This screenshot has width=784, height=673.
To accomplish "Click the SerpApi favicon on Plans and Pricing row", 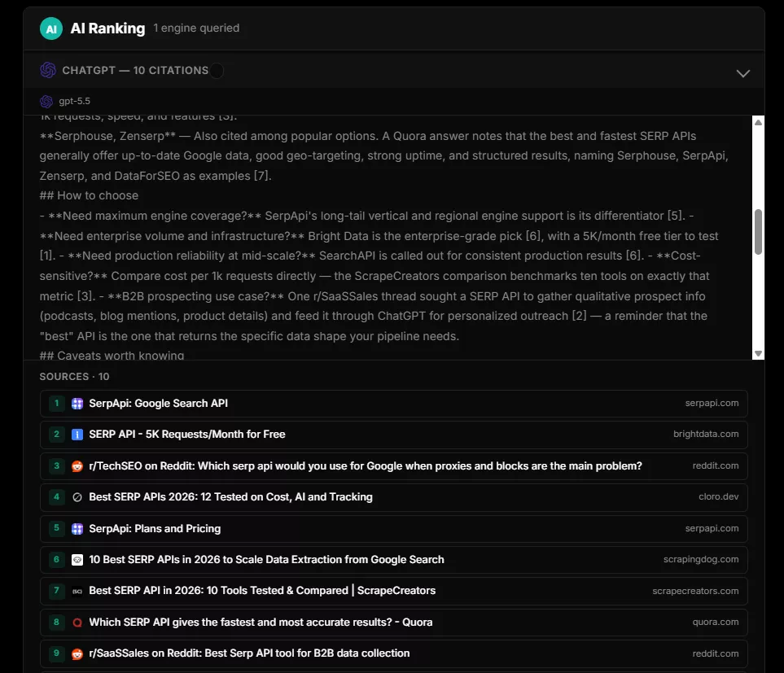I will (x=77, y=529).
